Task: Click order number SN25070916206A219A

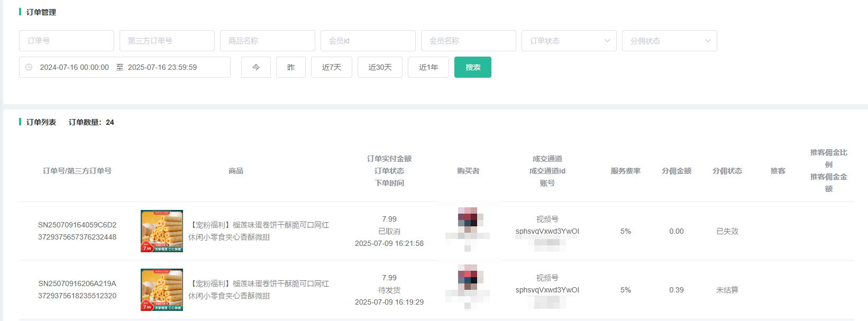Action: [x=77, y=283]
